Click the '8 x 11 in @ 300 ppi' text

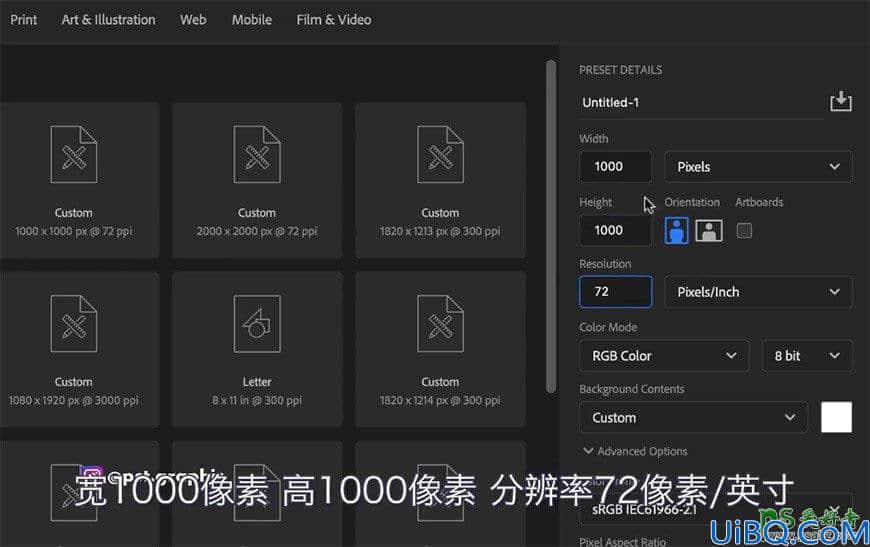(257, 400)
